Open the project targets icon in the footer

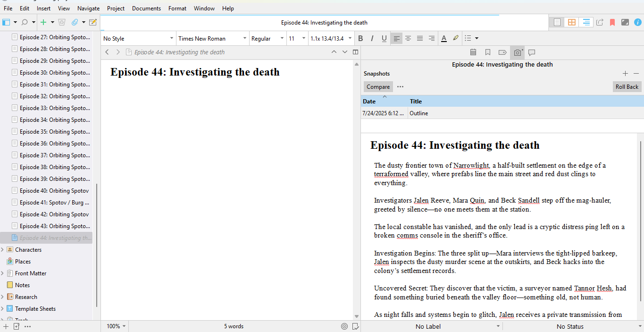pyautogui.click(x=344, y=326)
